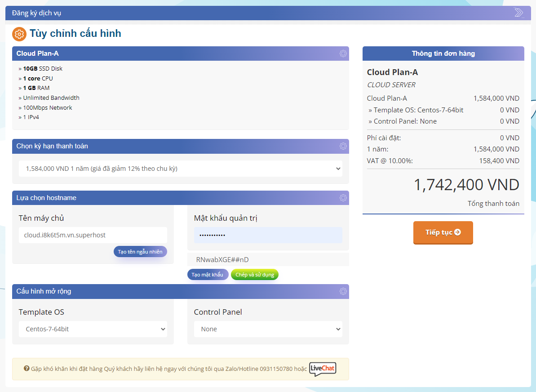Click the gear icon on Cấu hình mở rộng panel

pyautogui.click(x=343, y=291)
